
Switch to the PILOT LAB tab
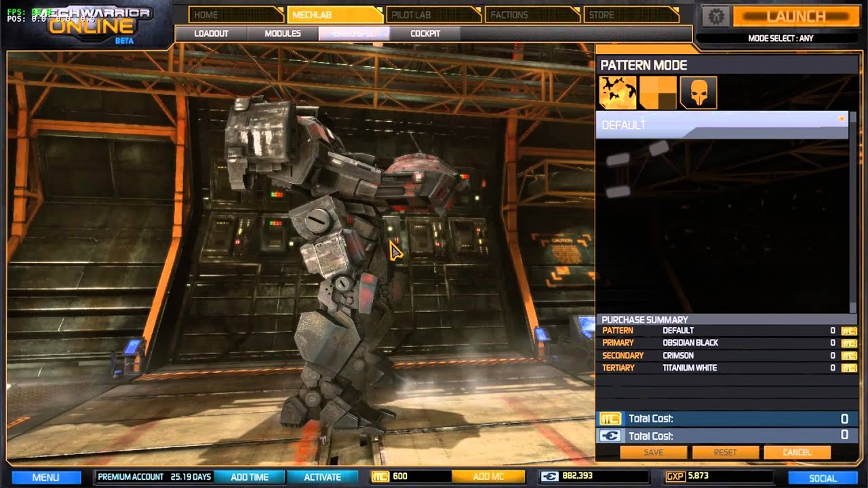434,15
